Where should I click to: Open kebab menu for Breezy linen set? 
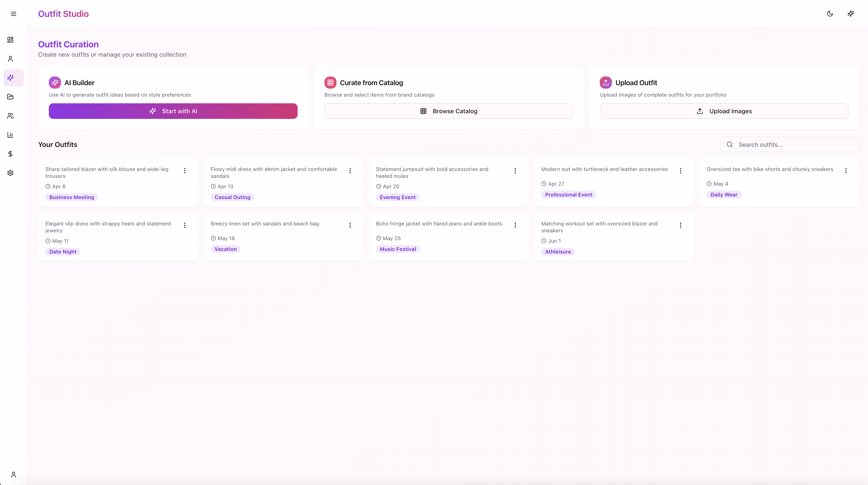point(350,225)
